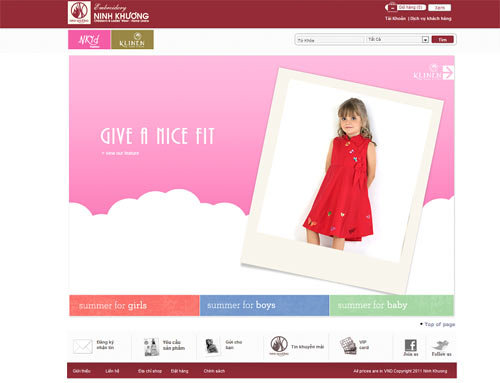This screenshot has width=500, height=383.
Task: Open the summer for girls banner
Action: (134, 305)
